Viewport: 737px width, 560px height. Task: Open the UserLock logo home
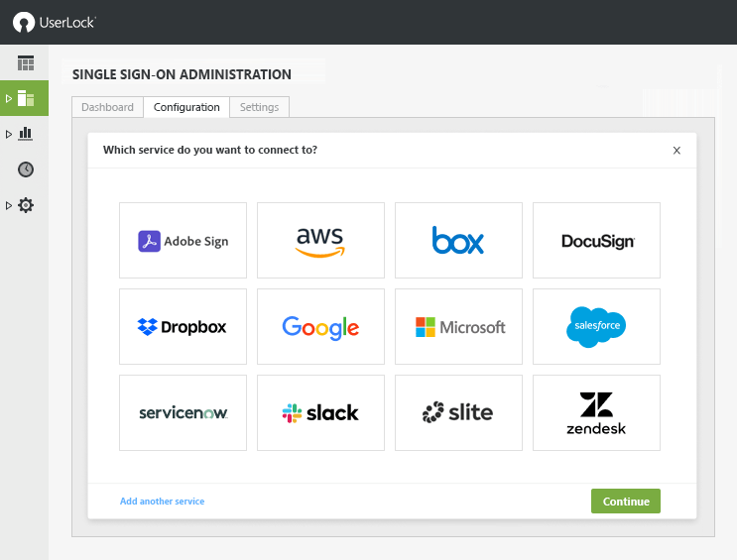click(x=54, y=22)
